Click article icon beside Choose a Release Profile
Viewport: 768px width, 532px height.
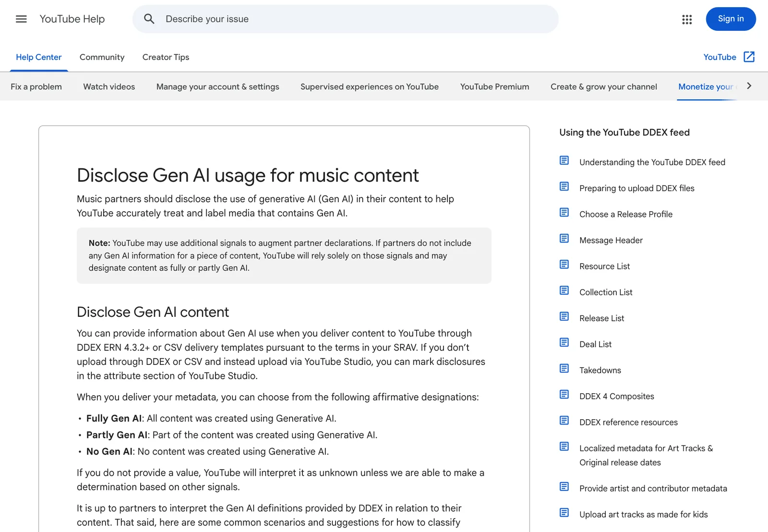click(x=564, y=212)
